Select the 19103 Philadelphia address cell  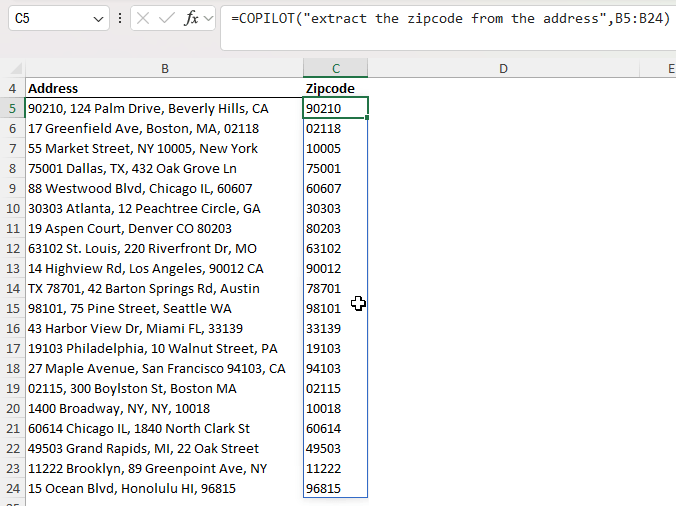(x=164, y=348)
